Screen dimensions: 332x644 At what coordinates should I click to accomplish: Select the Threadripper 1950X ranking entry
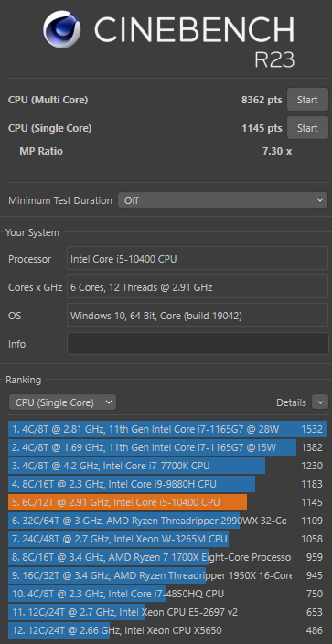pyautogui.click(x=167, y=575)
